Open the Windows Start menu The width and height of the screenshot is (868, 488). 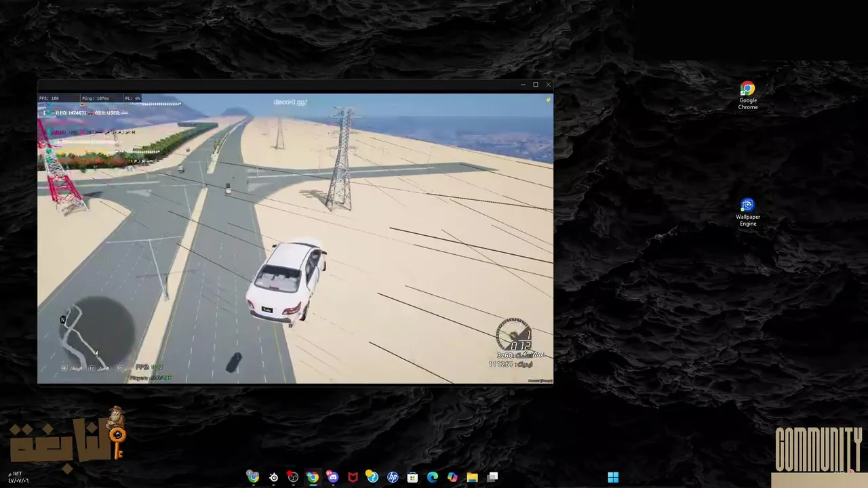[x=613, y=477]
